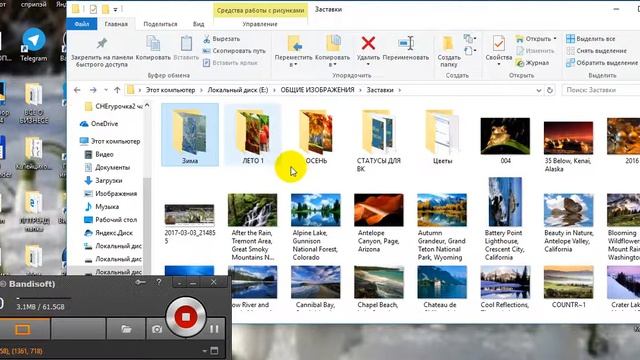This screenshot has width=640, height=360.
Task: Click Выделить все
Action: [x=591, y=39]
